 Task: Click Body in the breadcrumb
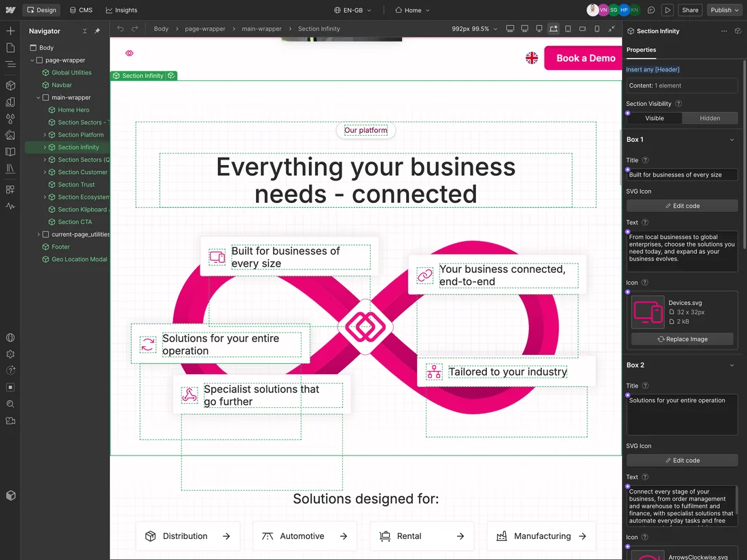coord(161,29)
